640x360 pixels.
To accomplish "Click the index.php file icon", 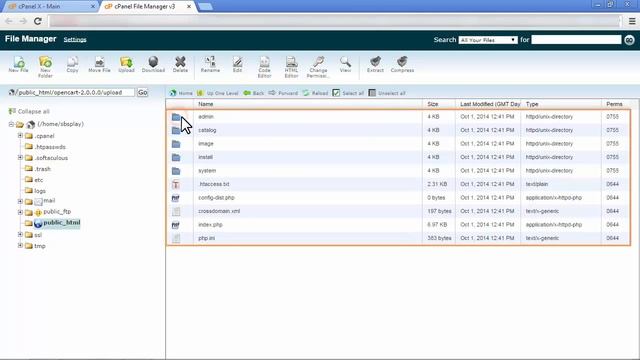I will click(x=176, y=225).
